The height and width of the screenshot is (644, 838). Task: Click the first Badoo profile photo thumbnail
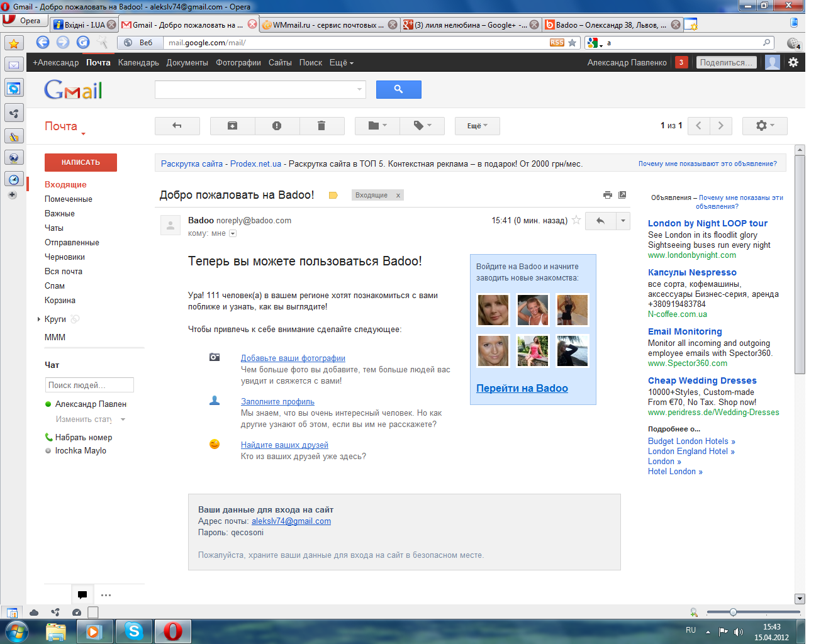point(493,310)
